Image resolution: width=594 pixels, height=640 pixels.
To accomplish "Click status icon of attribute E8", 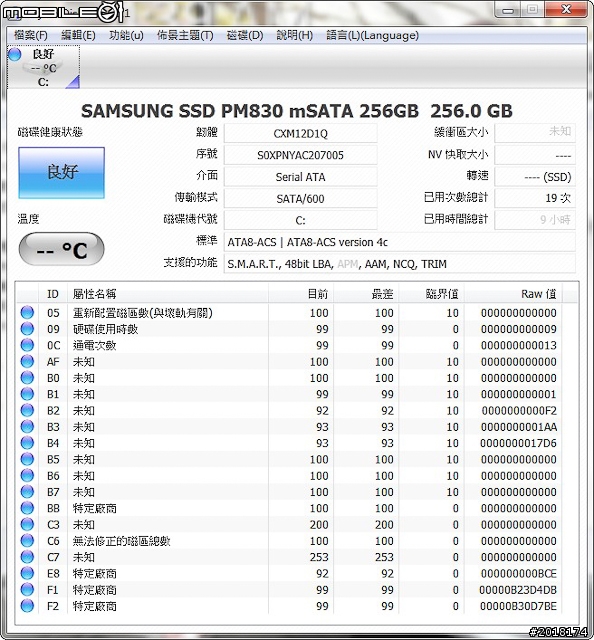I will click(27, 573).
